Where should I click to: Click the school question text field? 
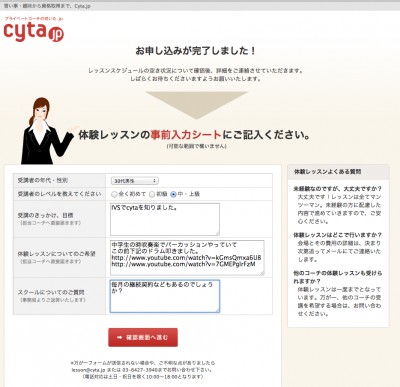[165, 296]
